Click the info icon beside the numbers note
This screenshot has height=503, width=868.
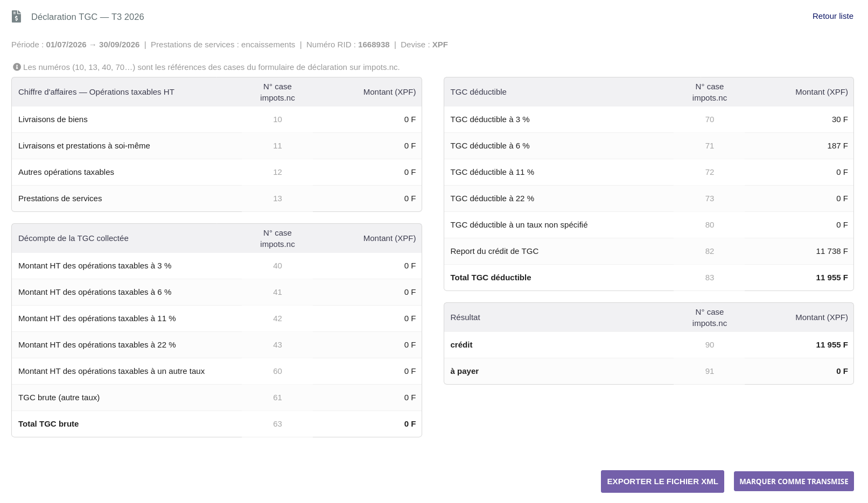pyautogui.click(x=17, y=67)
